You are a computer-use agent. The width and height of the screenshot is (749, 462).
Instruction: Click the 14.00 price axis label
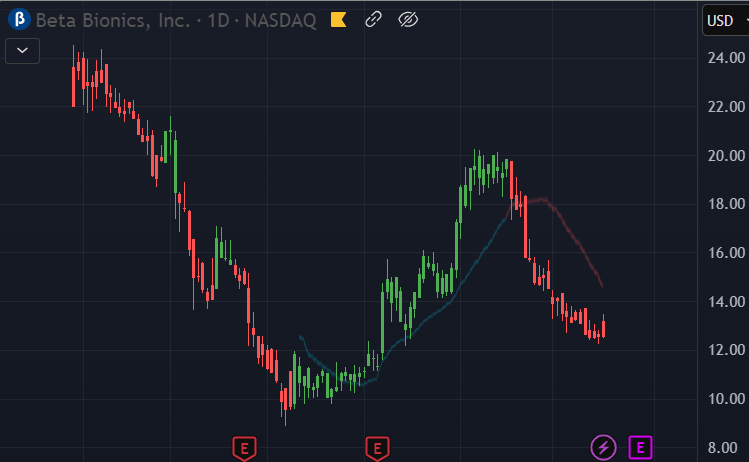(726, 302)
